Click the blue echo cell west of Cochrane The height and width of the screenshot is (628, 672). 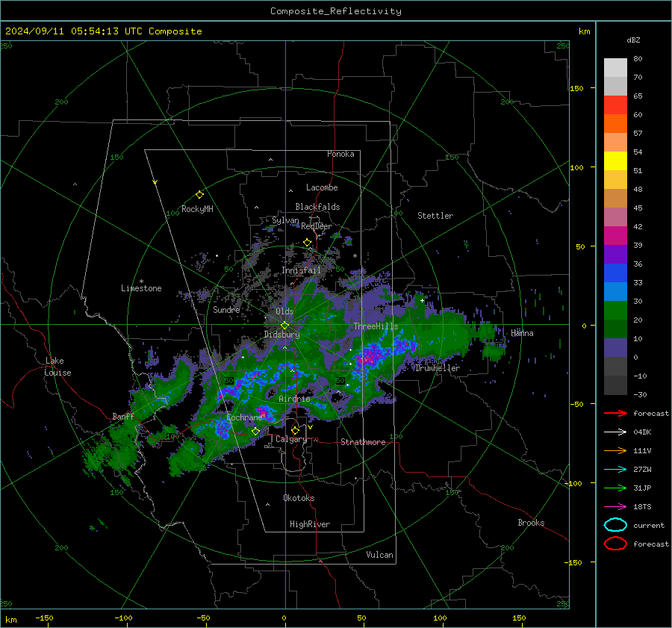coord(222,428)
